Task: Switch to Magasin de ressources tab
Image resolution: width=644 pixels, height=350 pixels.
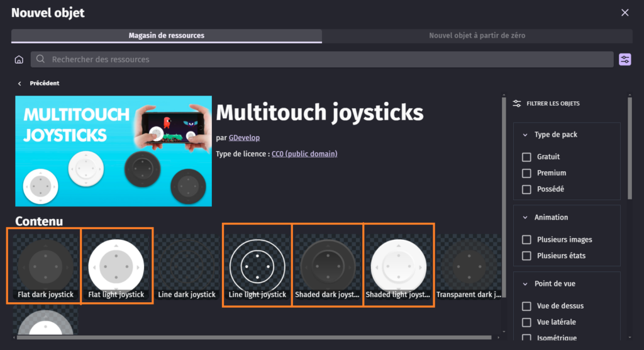Action: pos(167,36)
